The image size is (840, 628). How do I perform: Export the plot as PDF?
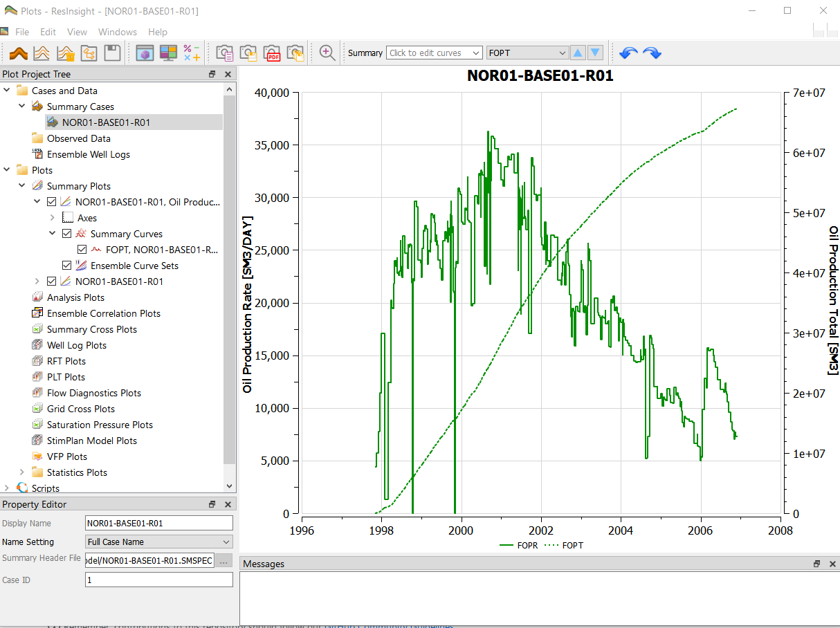point(273,53)
